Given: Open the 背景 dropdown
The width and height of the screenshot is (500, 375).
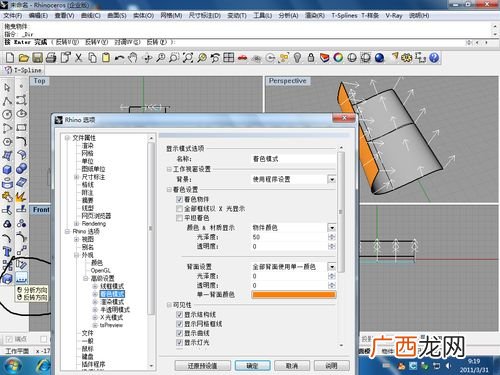Looking at the screenshot, I should click(x=332, y=179).
